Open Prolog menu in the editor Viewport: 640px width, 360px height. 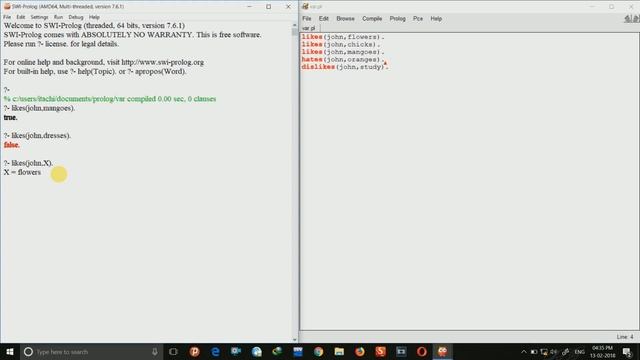(x=398, y=19)
